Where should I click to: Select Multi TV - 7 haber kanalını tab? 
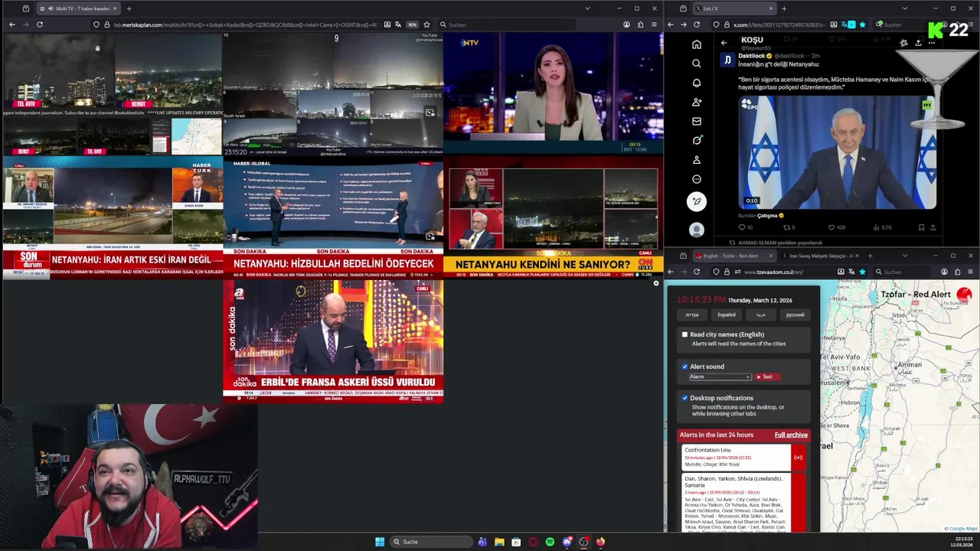point(79,8)
